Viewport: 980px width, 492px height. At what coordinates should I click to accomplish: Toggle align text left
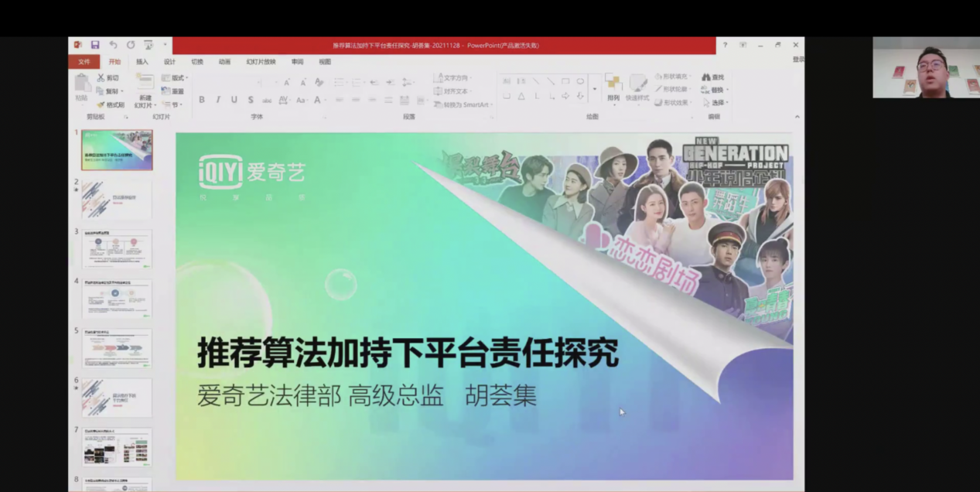339,100
